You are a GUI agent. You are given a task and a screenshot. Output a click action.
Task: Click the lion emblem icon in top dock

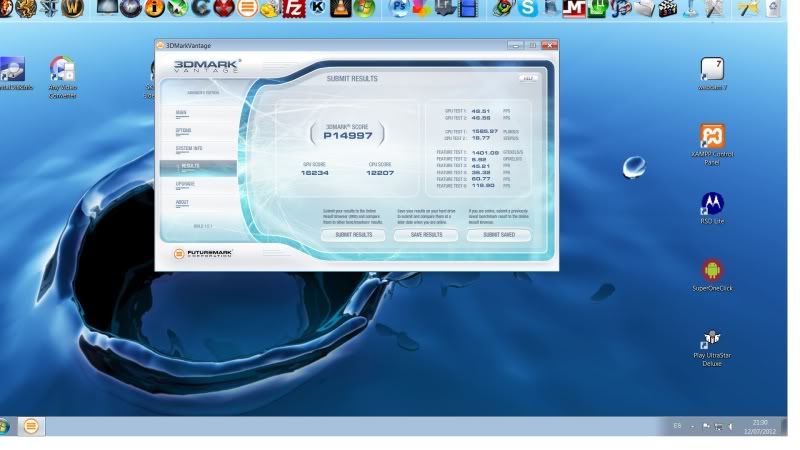tap(26, 8)
